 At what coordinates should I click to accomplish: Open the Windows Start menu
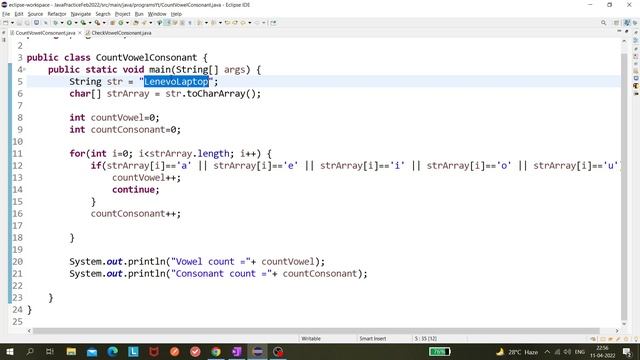point(9,351)
